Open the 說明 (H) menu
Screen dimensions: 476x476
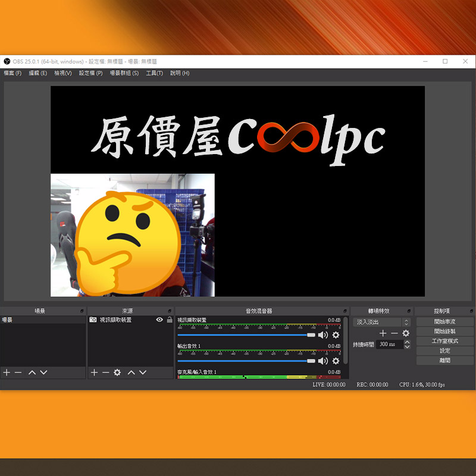(180, 73)
